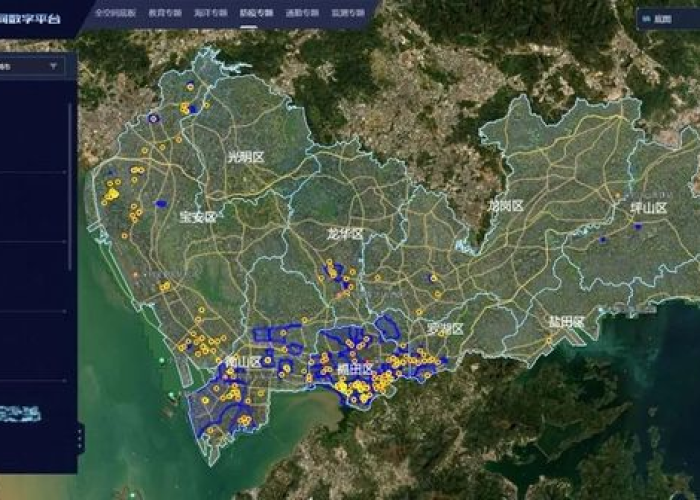Collapse the left panel with the three-dot handle
Image resolution: width=700 pixels, height=500 pixels.
click(x=80, y=439)
